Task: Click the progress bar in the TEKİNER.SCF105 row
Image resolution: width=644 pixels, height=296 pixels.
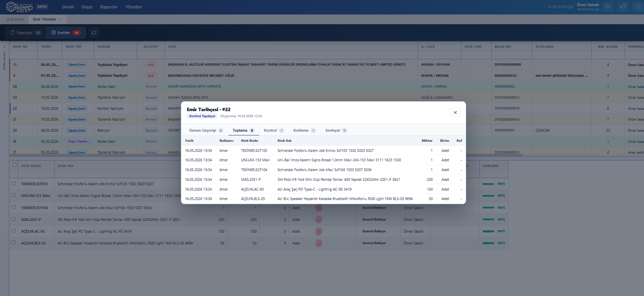Action: pyautogui.click(x=488, y=184)
